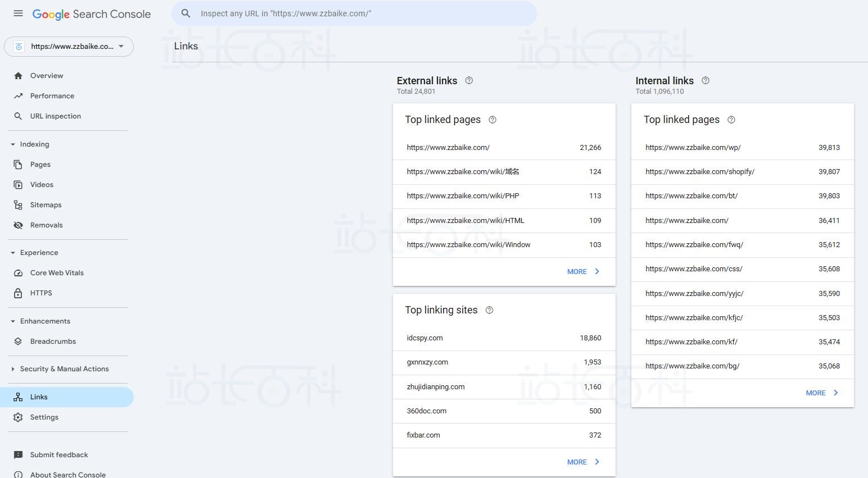Click the Overview home icon
Screen dimensions: 868x478
pyautogui.click(x=18, y=76)
